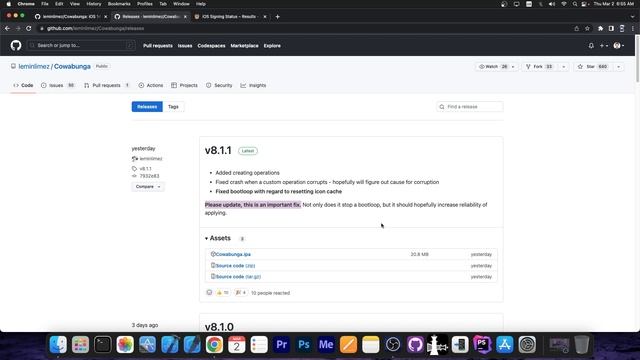Fork the Cowabunga repository
The height and width of the screenshot is (360, 640).
point(540,67)
